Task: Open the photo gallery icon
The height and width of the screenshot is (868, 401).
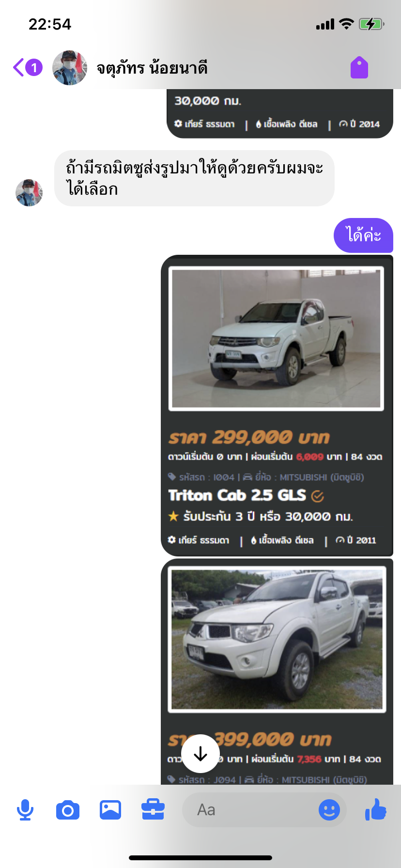Action: click(x=110, y=810)
